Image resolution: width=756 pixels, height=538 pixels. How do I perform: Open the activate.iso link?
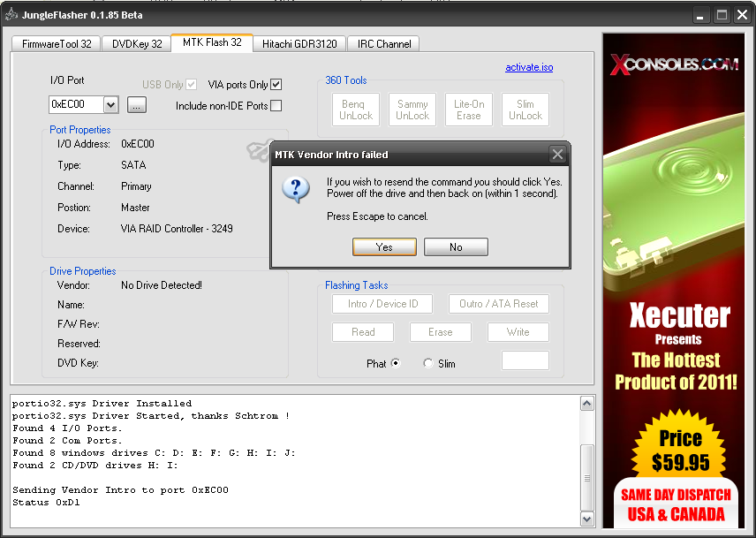[529, 67]
